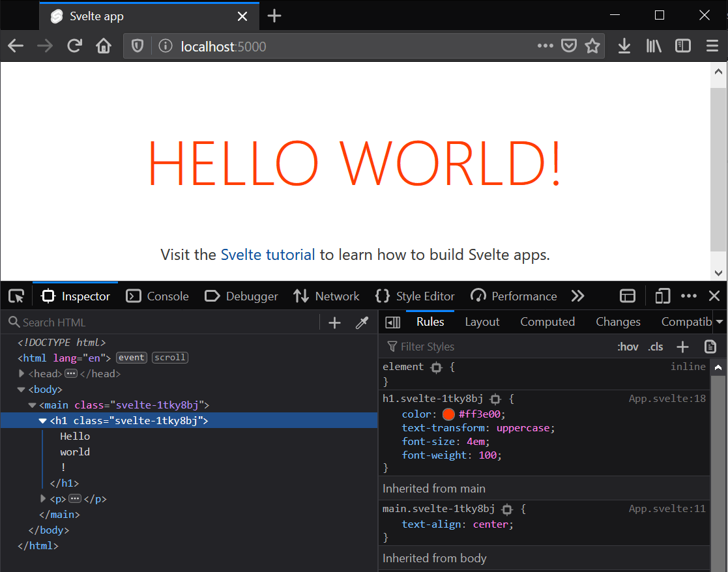Open Responsive Design Mode

tap(662, 296)
